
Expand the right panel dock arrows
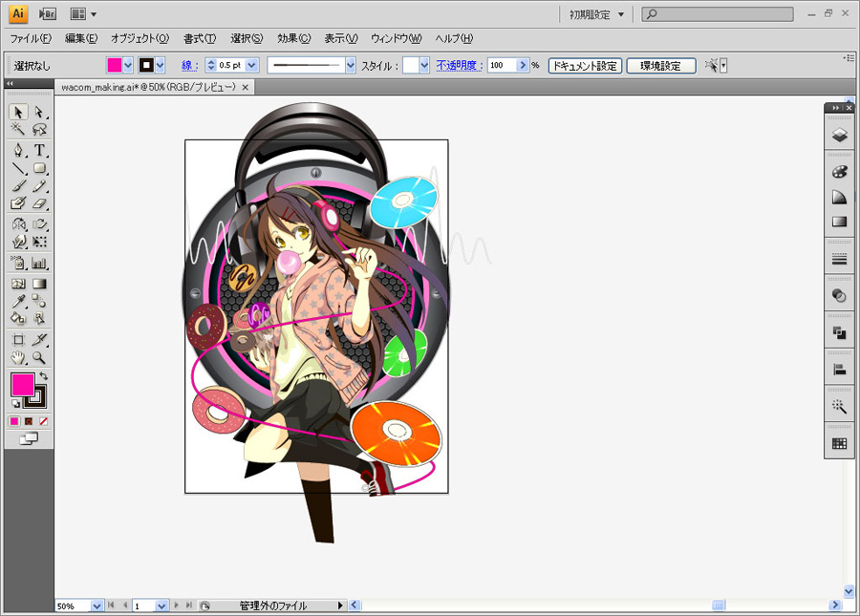[835, 108]
